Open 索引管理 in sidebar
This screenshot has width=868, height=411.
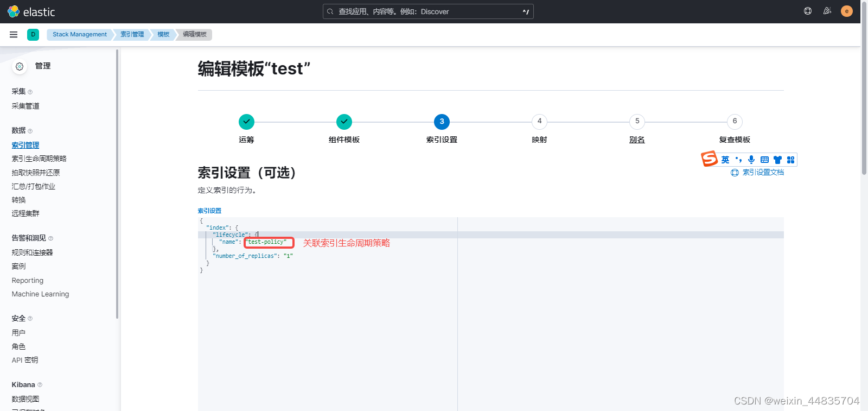click(x=25, y=145)
